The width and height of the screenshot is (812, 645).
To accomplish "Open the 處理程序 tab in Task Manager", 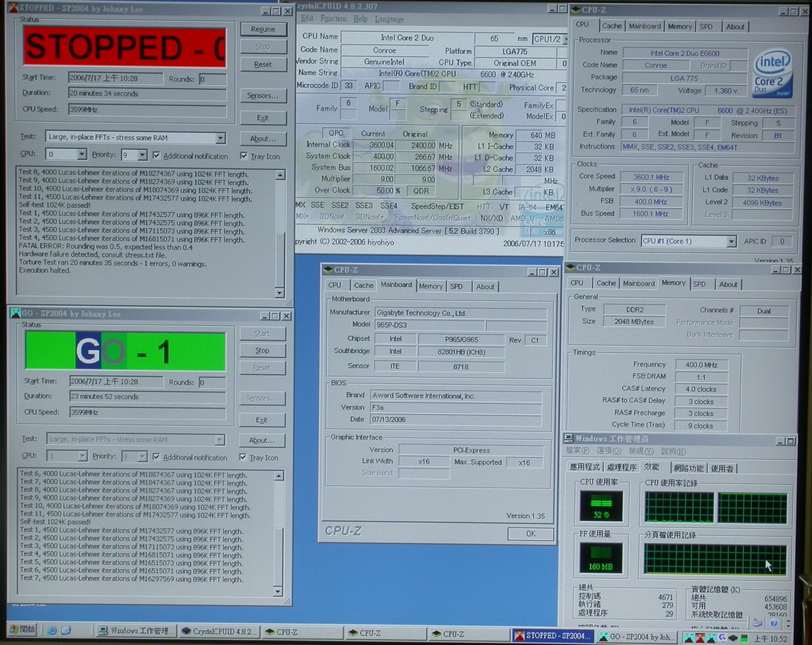I will tap(621, 468).
